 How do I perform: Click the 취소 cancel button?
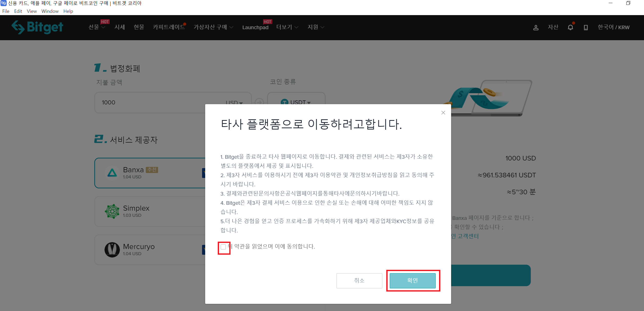point(359,281)
